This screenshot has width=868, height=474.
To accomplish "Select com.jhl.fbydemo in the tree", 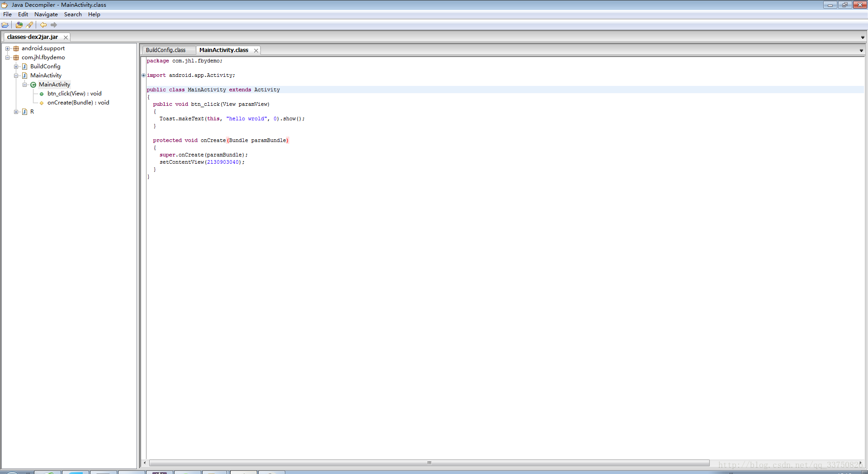I will [x=43, y=57].
